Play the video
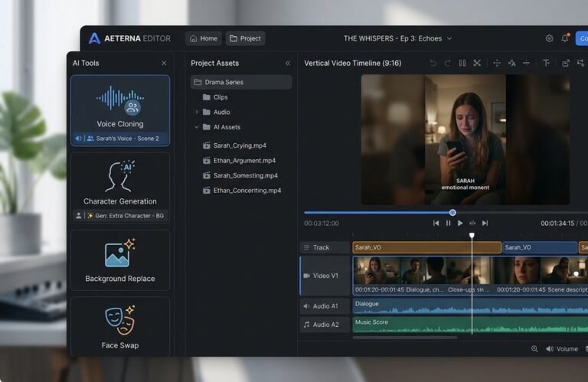Screen dimensions: 588x382 click(460, 223)
